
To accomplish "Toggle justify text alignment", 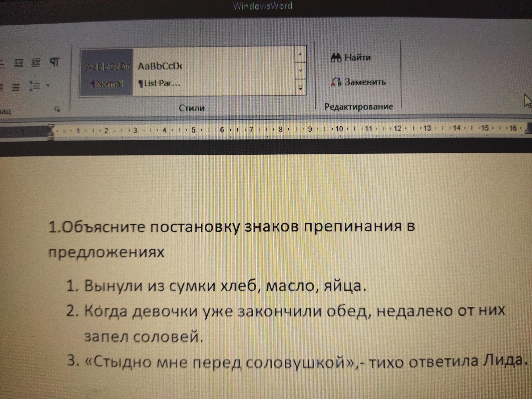I will [16, 87].
